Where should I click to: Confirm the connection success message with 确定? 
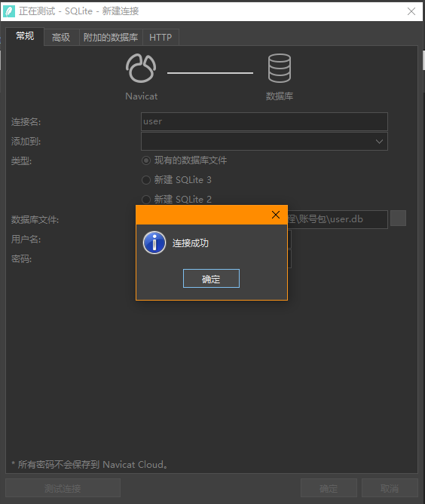tap(211, 278)
